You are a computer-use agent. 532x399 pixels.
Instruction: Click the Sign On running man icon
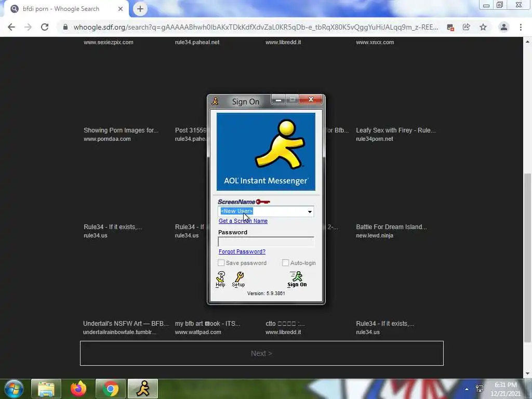pyautogui.click(x=297, y=279)
